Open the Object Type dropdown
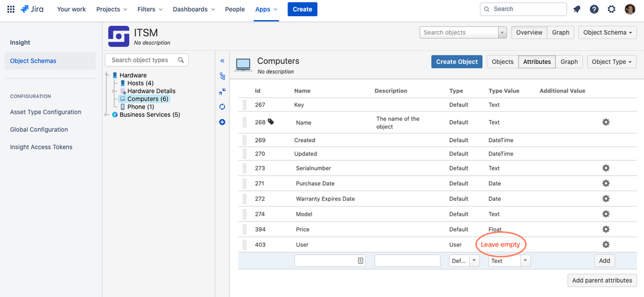The height and width of the screenshot is (297, 644). [612, 62]
